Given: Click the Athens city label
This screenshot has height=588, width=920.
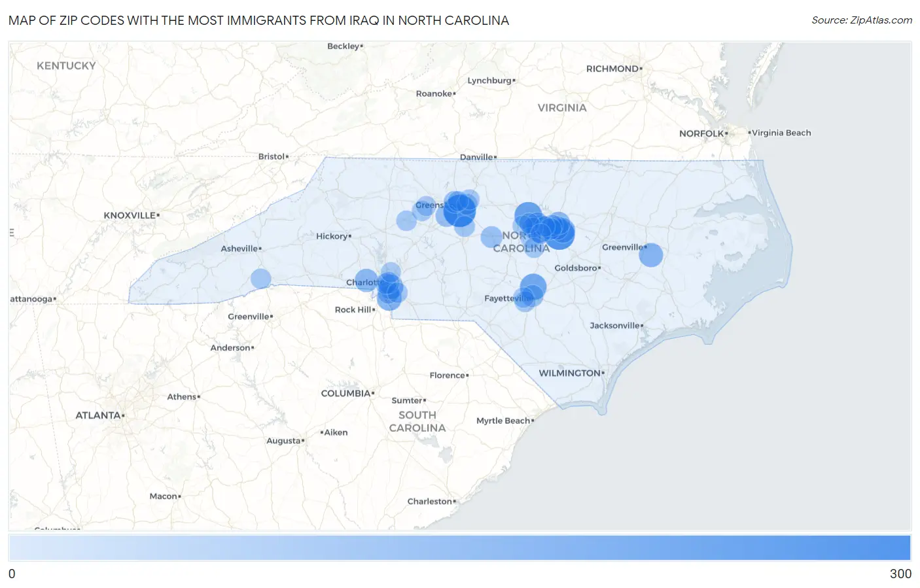Looking at the screenshot, I should pyautogui.click(x=181, y=396).
